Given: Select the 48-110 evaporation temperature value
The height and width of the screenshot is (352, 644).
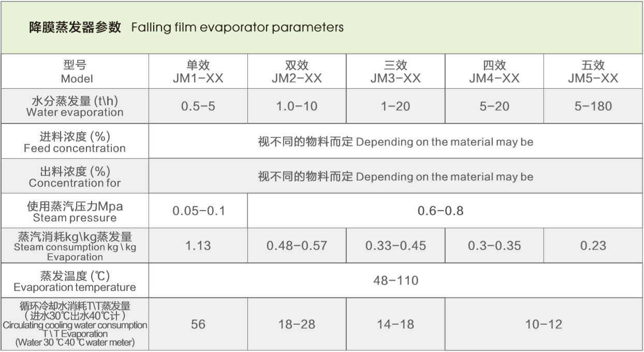Looking at the screenshot, I should click(396, 281).
